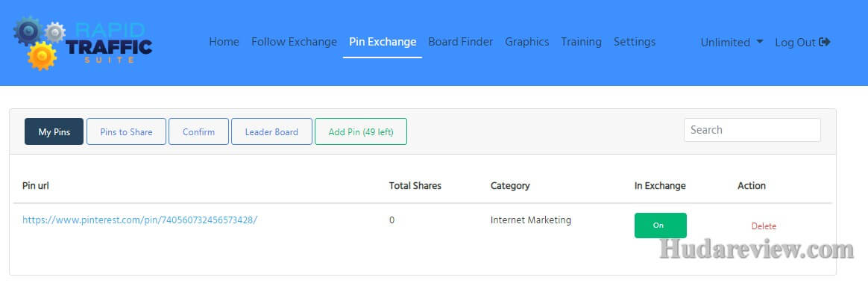This screenshot has height=289, width=868.
Task: Open the Confirm tab
Action: [199, 131]
